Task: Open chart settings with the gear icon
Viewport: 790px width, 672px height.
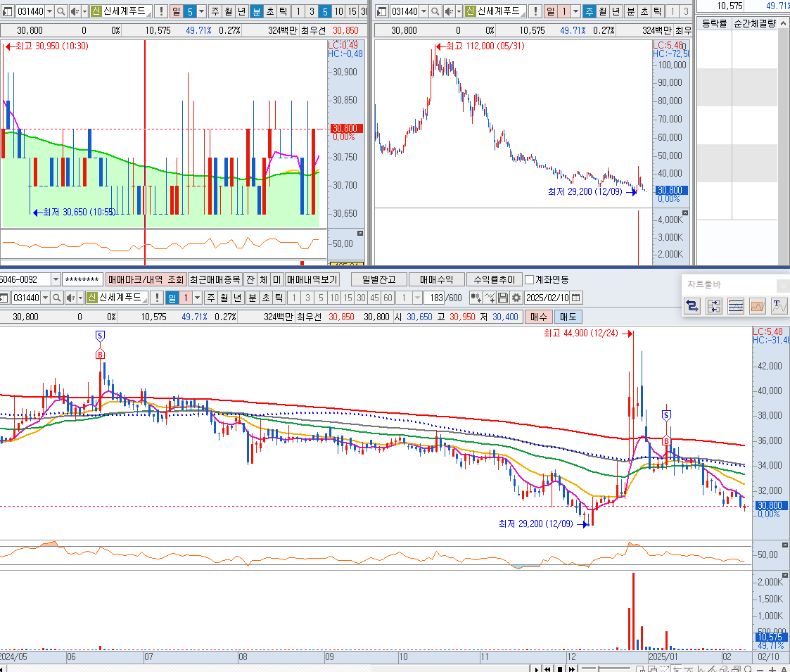Action: coord(516,298)
